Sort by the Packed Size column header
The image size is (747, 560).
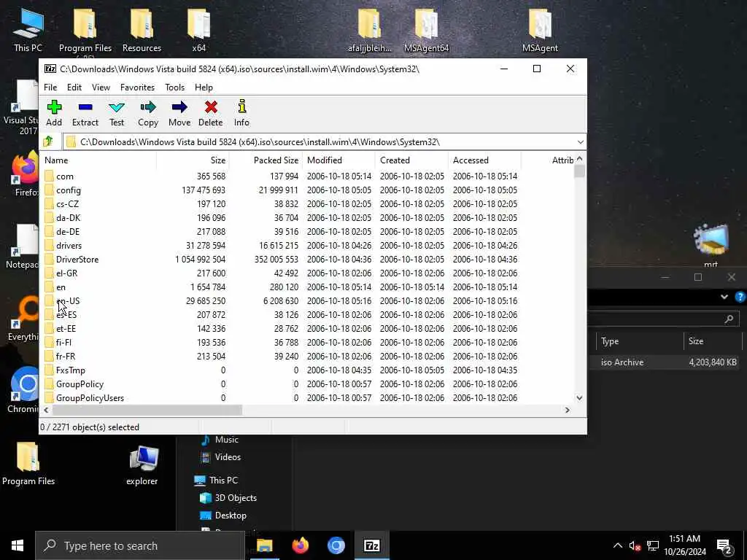[266, 160]
